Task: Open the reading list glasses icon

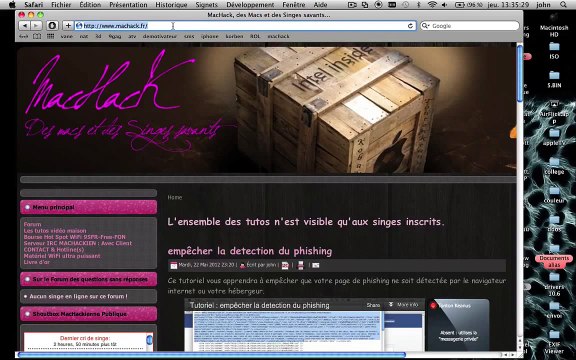Action: click(24, 36)
